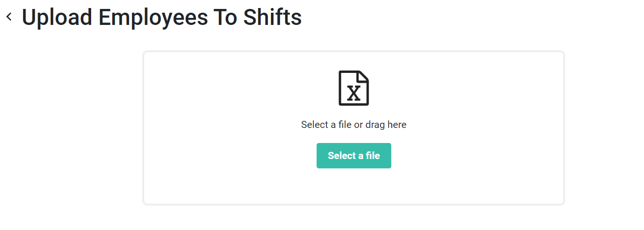The width and height of the screenshot is (644, 230).
Task: Navigate back from Upload Employees To Shifts
Action: click(x=9, y=17)
